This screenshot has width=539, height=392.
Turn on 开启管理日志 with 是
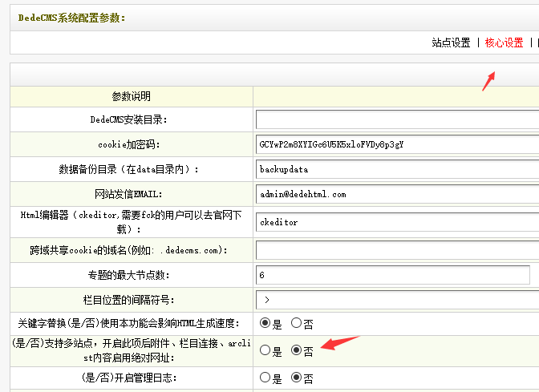pos(265,377)
